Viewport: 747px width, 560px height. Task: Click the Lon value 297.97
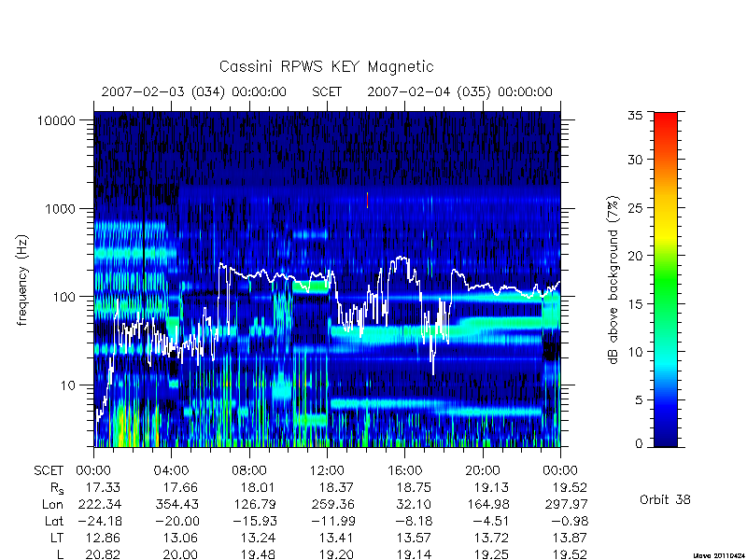[x=566, y=504]
